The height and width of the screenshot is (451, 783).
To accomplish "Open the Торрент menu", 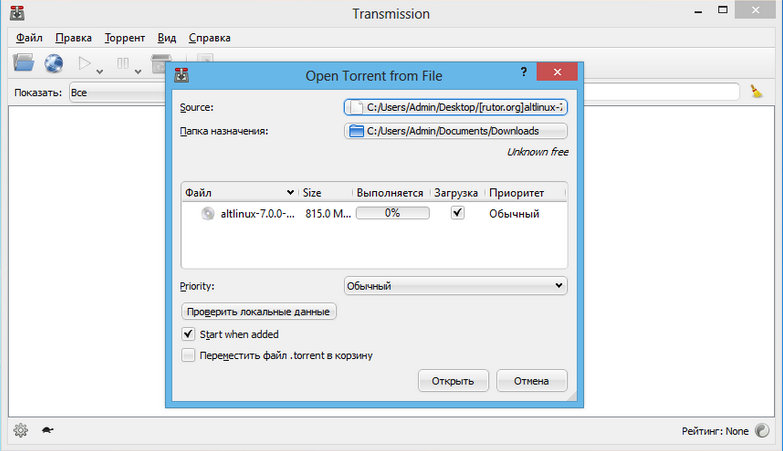I will 125,38.
